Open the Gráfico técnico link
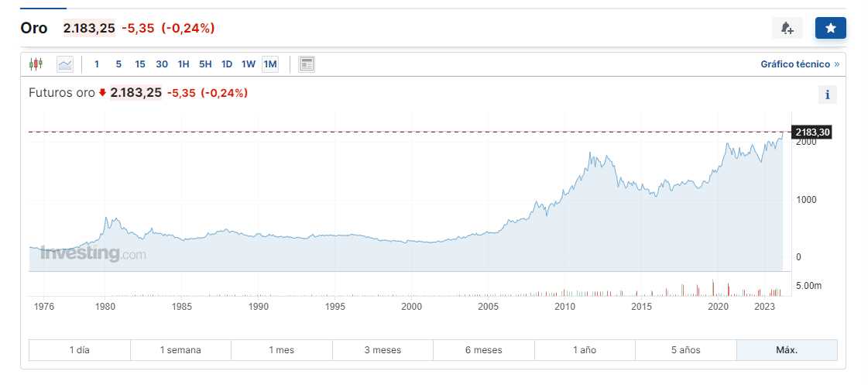 coord(799,64)
